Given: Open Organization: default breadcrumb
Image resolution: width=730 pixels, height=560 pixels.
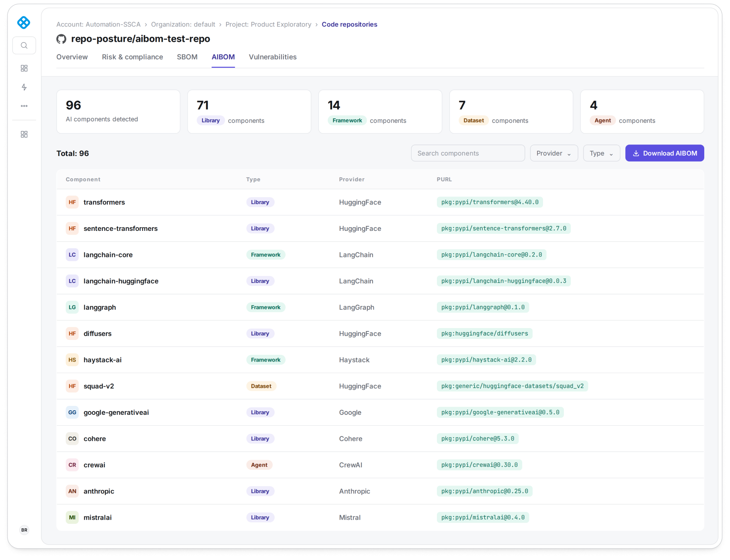Looking at the screenshot, I should (183, 24).
